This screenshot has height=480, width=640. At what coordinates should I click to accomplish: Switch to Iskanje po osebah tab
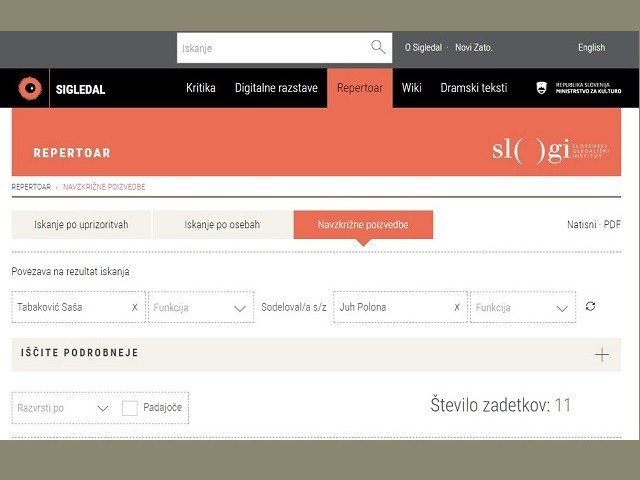(222, 225)
